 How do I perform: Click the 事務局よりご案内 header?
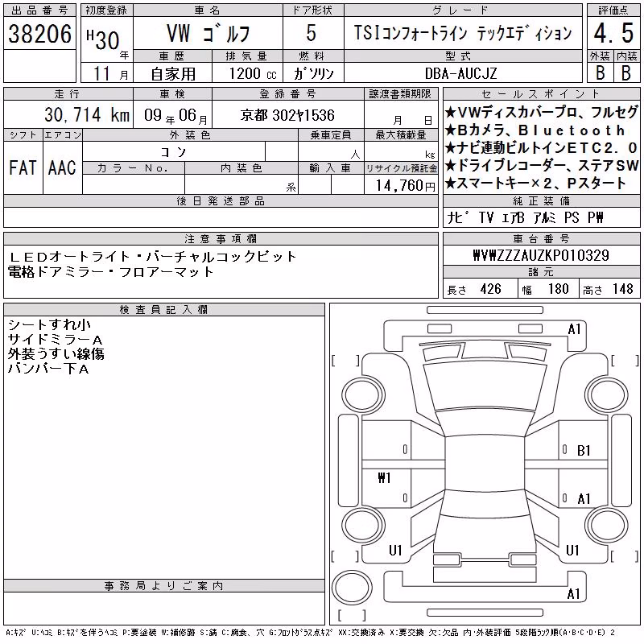163,586
